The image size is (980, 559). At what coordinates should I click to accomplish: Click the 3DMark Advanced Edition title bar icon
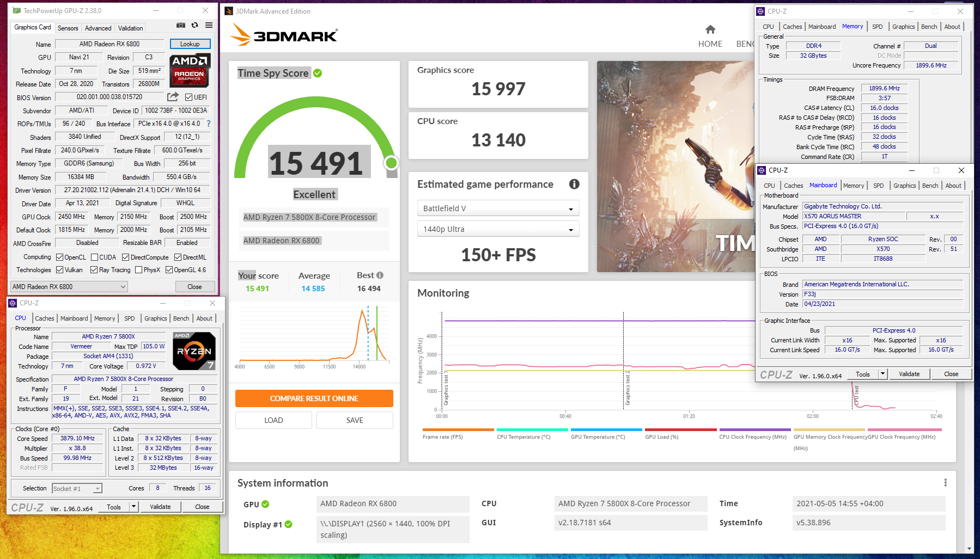point(229,11)
